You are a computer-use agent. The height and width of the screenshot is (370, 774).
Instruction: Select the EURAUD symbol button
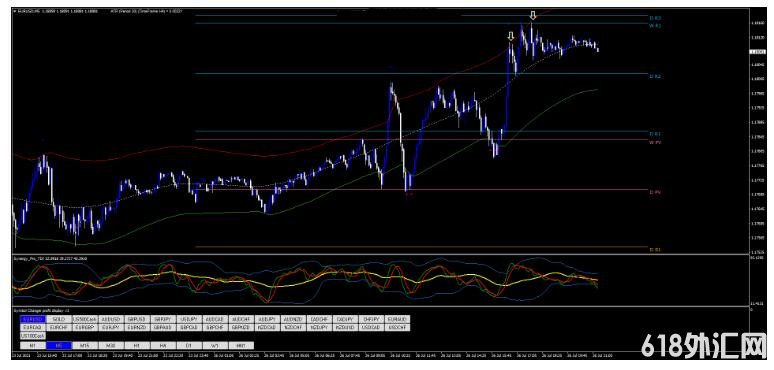[x=397, y=319]
